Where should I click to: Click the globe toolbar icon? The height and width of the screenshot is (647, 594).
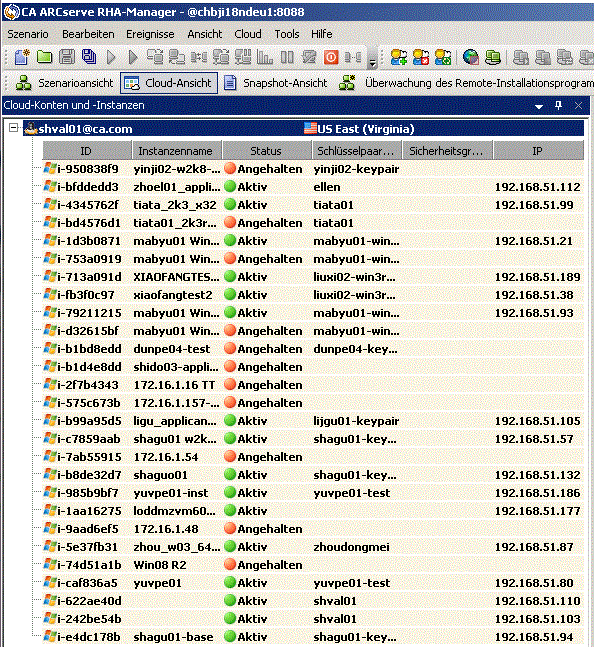(x=471, y=57)
